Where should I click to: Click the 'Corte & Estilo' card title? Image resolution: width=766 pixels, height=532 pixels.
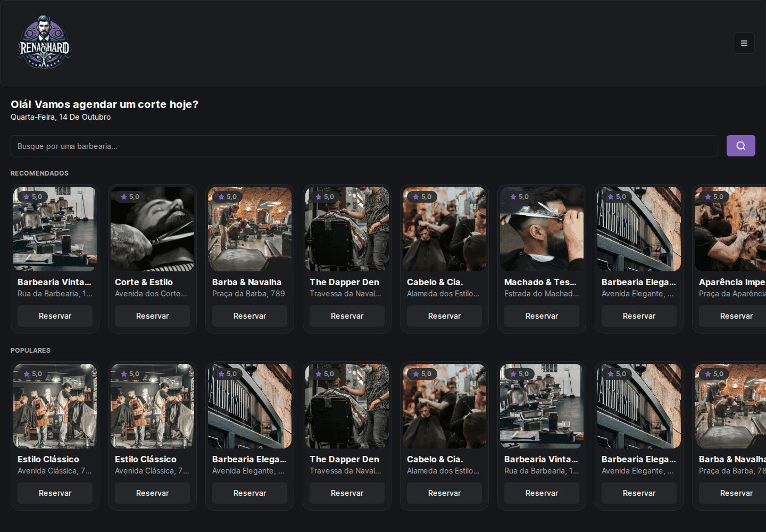click(x=144, y=282)
